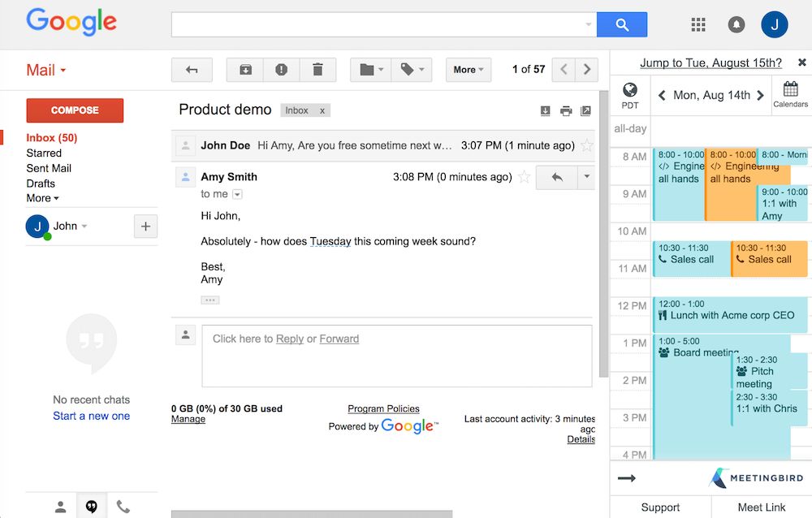This screenshot has height=518, width=812.
Task: Open the Calendars picker icon
Action: click(x=790, y=94)
